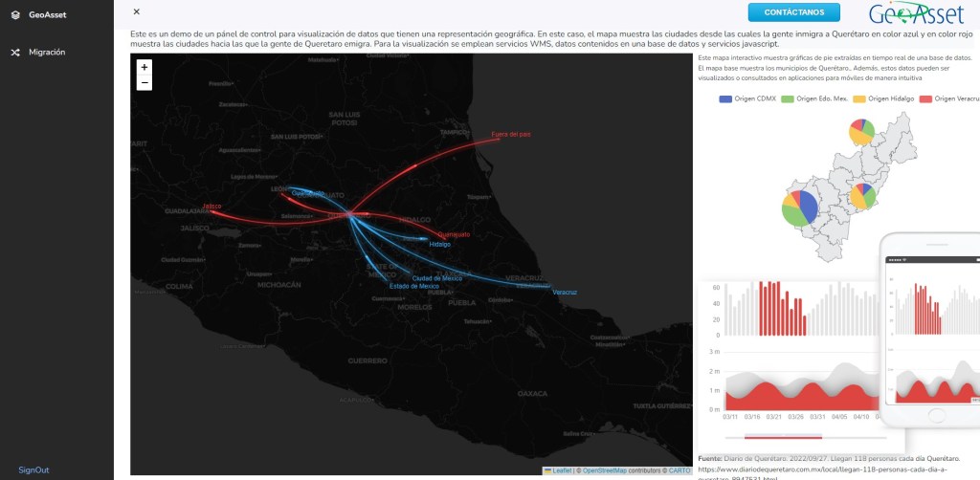980x480 pixels.
Task: Click the GeoAsset layers icon in sidebar
Action: click(15, 14)
